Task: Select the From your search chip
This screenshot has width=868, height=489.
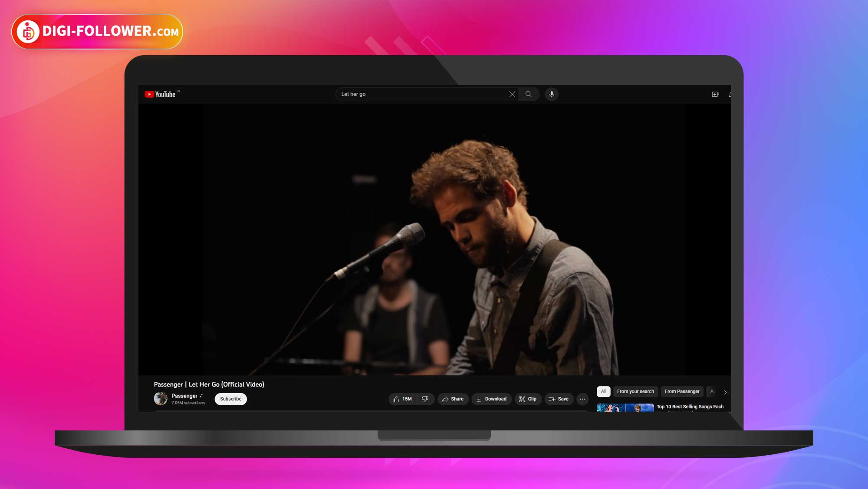Action: point(635,391)
